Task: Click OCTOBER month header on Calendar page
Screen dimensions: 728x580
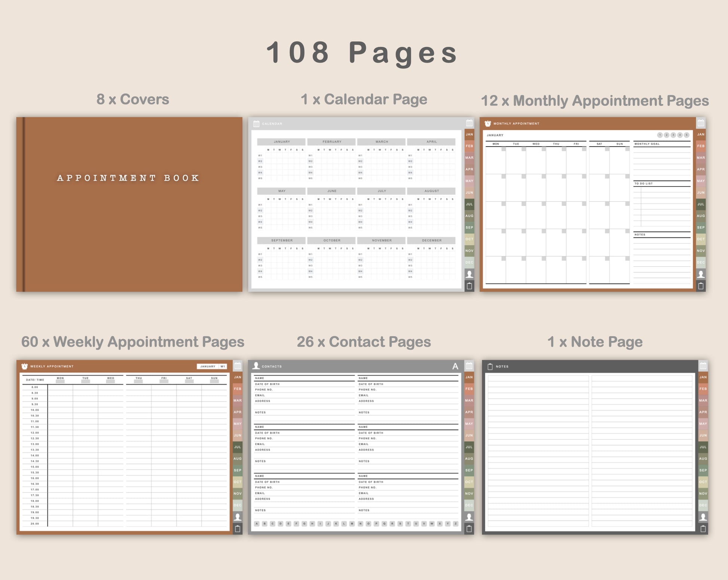Action: (331, 240)
